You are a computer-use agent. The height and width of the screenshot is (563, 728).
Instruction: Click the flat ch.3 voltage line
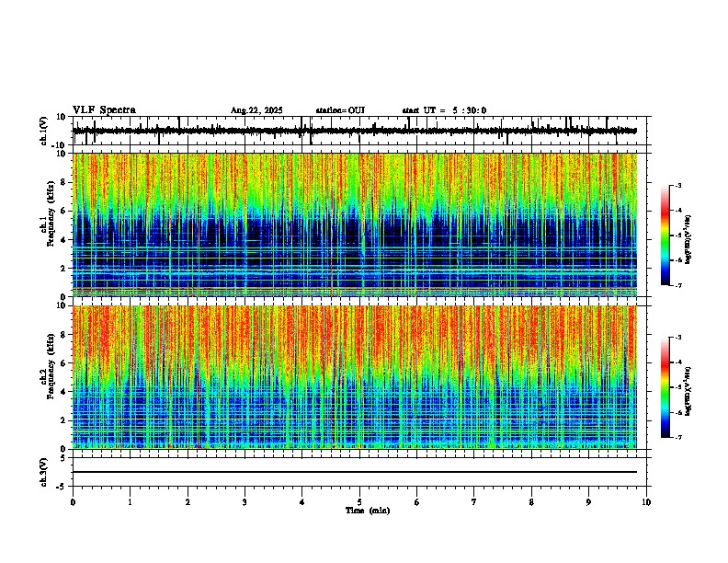(354, 472)
